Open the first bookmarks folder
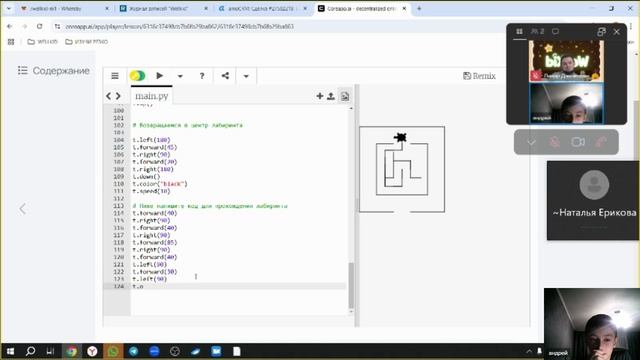640x360 pixels. point(42,42)
